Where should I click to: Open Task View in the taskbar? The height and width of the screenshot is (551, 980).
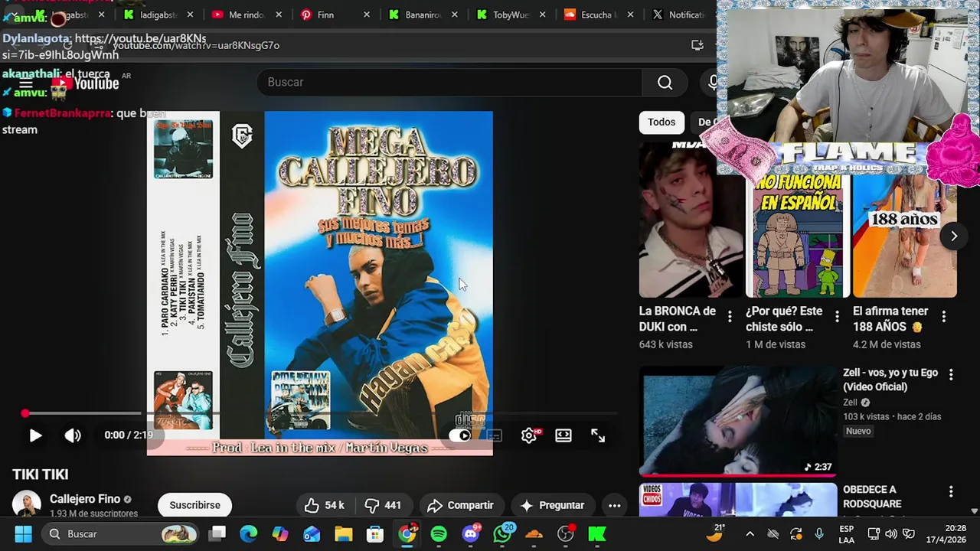click(217, 533)
